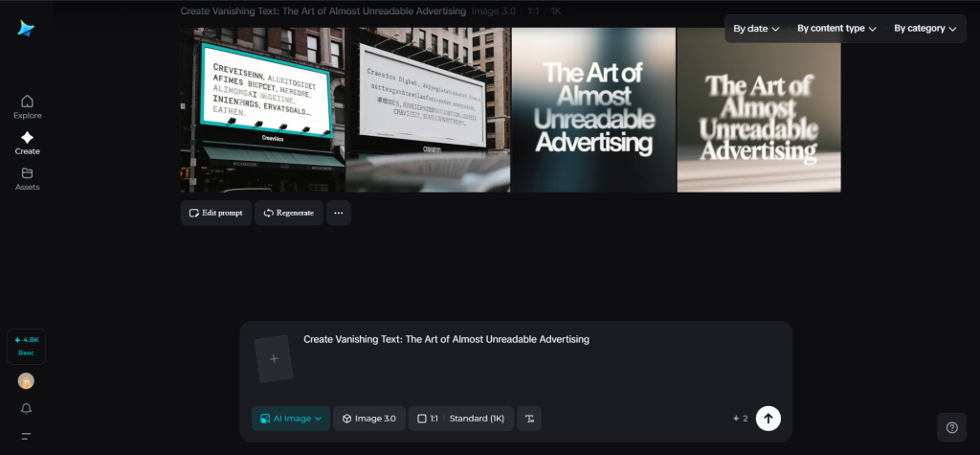Click the Edit prompt button
Viewport: 980px width, 455px height.
pyautogui.click(x=216, y=213)
